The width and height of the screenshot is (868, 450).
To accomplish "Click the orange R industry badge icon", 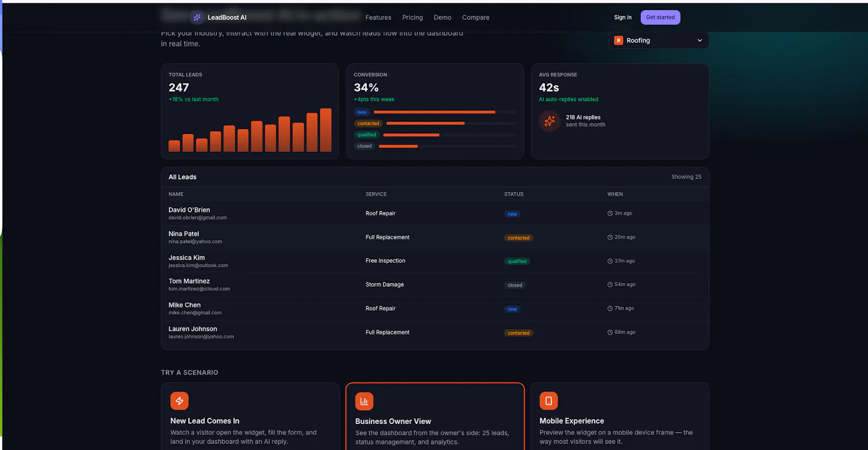I will pyautogui.click(x=618, y=40).
